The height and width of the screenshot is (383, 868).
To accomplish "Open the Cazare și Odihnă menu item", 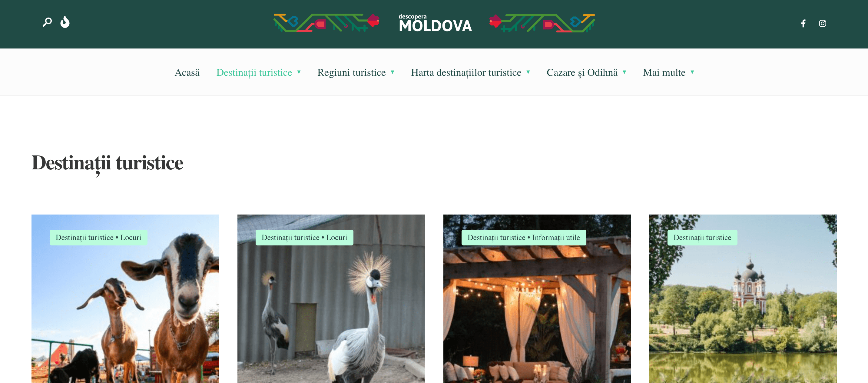I will (582, 72).
